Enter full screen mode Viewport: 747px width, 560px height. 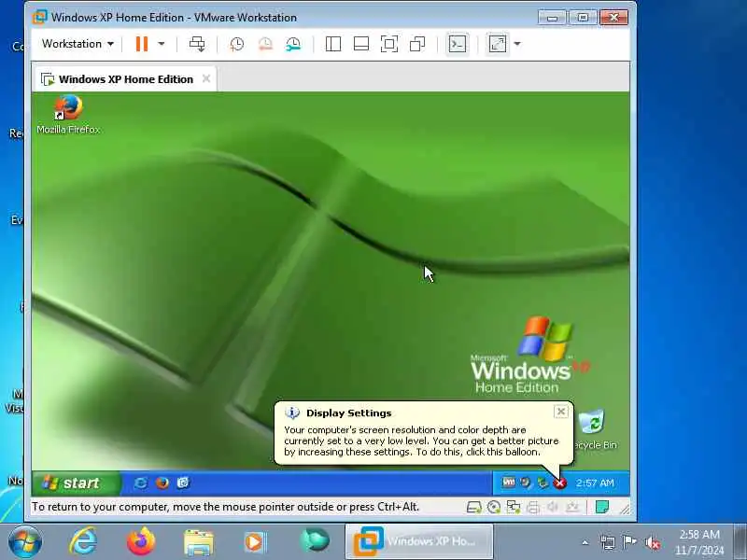(x=389, y=44)
